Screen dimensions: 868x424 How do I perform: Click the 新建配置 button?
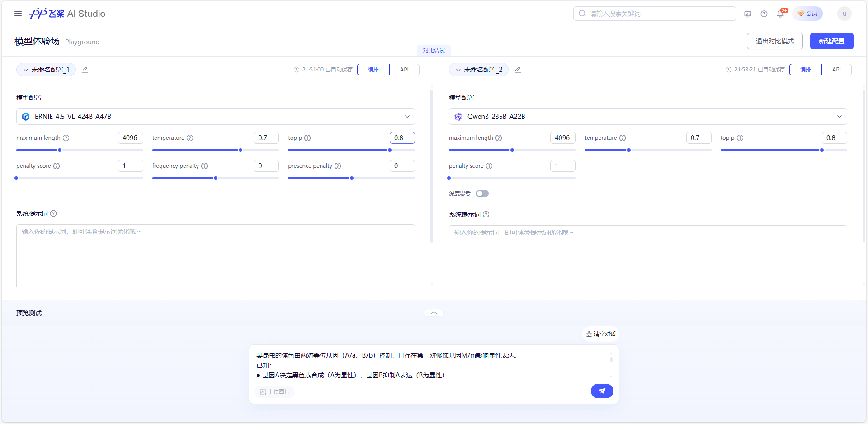(x=831, y=41)
